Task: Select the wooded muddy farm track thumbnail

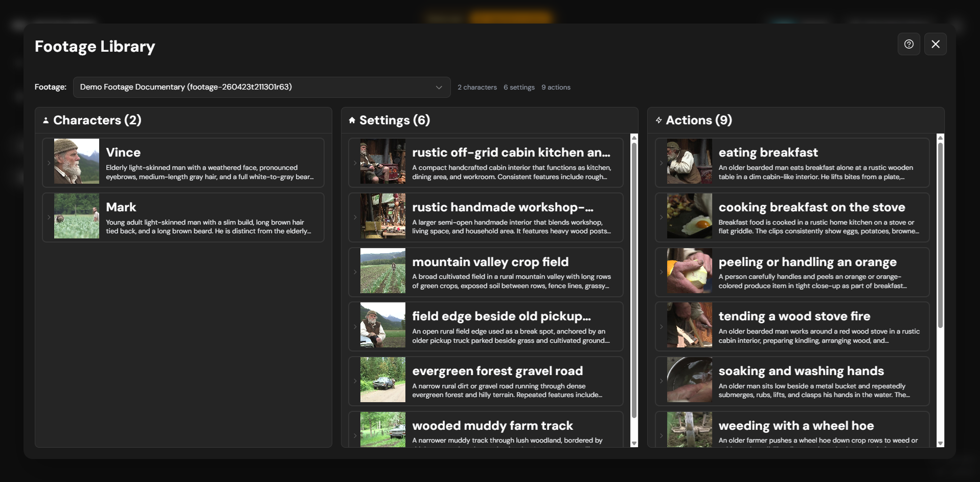Action: coord(383,429)
